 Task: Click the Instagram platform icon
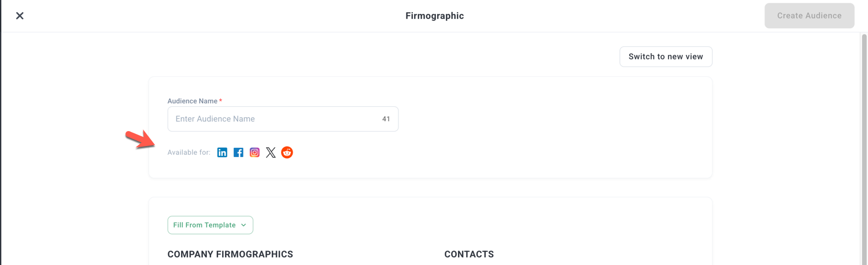pos(254,152)
